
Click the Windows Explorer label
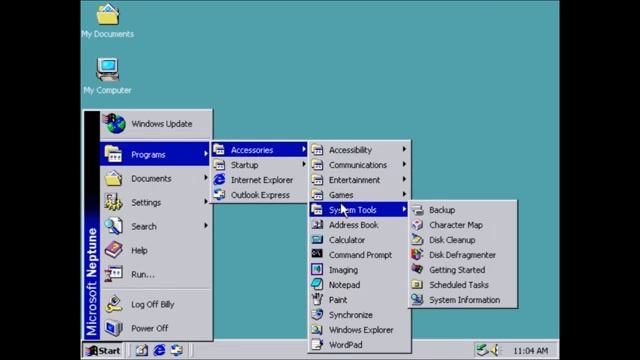coord(361,330)
